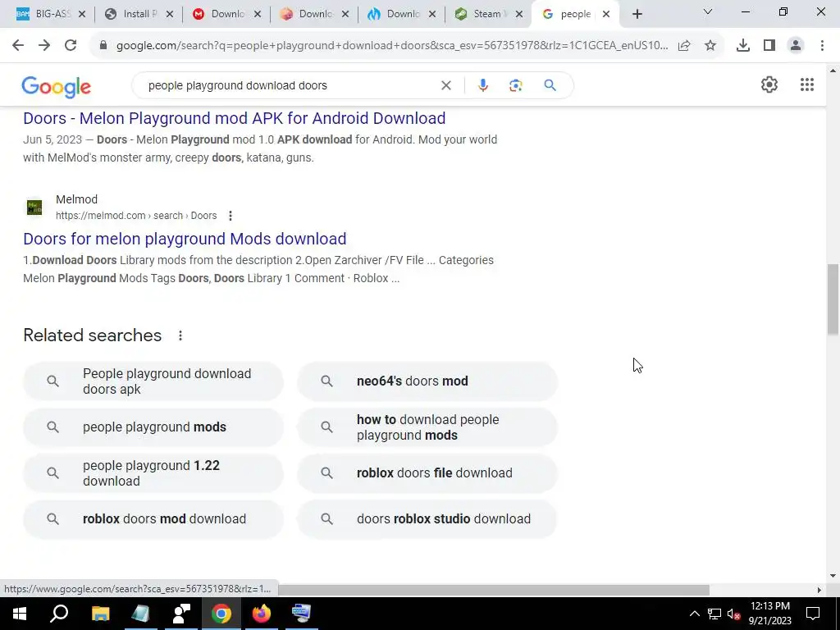
Task: Open Windows Start menu
Action: pyautogui.click(x=20, y=614)
